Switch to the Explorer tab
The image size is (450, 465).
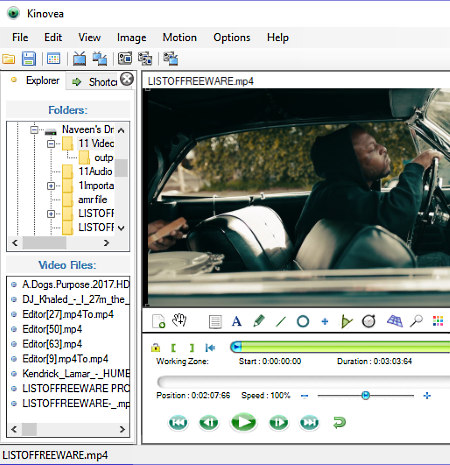click(x=35, y=80)
